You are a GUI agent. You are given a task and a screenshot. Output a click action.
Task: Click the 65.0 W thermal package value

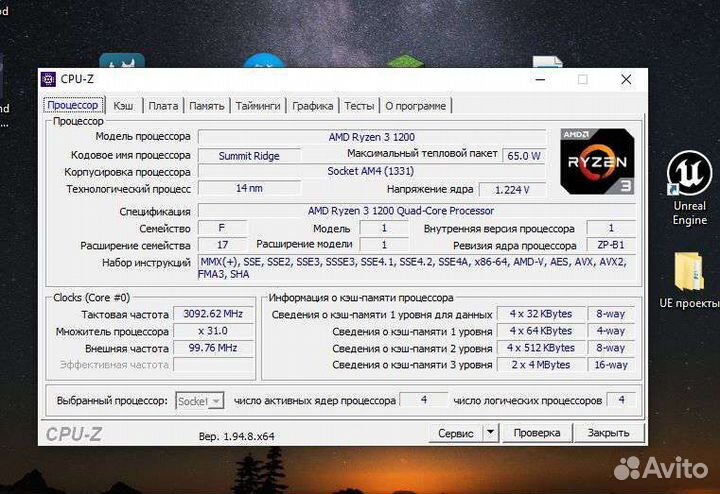(x=523, y=156)
